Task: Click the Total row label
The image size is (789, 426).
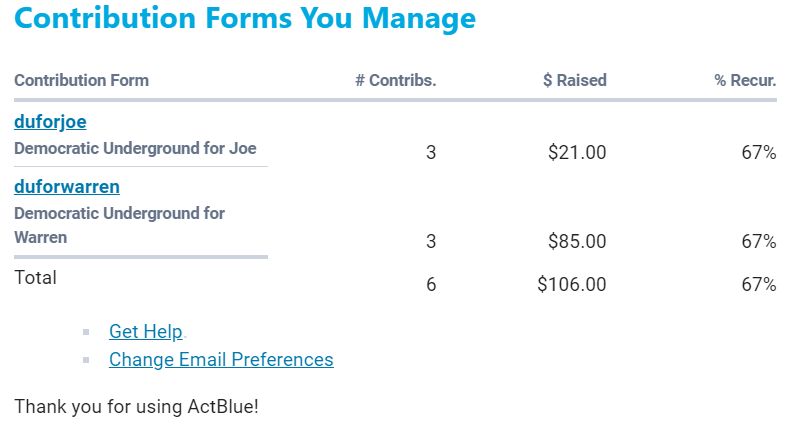Action: pos(35,277)
